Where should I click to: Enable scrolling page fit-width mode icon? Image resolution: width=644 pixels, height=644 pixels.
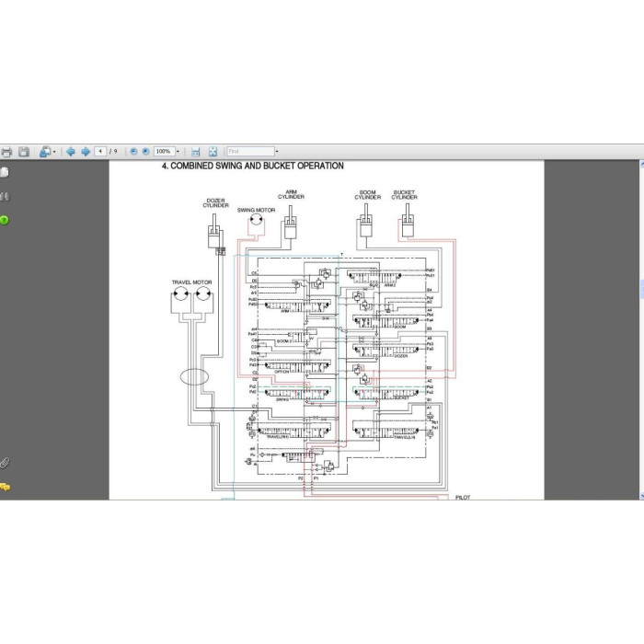[195, 152]
